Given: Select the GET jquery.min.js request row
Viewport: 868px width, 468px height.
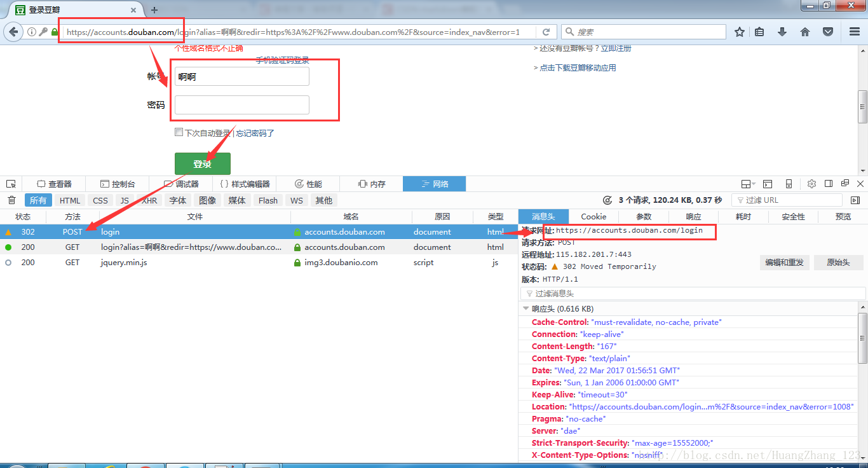Looking at the screenshot, I should point(259,263).
